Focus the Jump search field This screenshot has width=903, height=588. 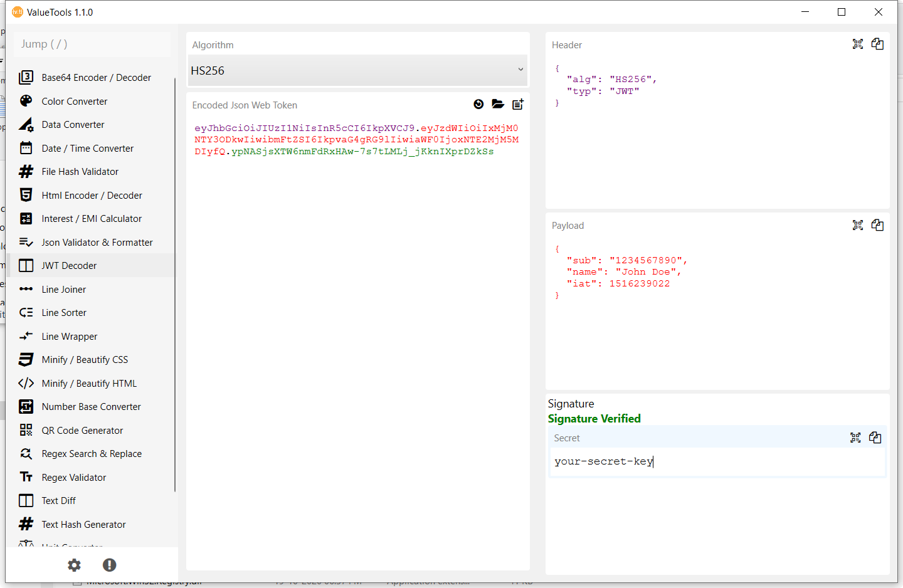click(x=92, y=44)
